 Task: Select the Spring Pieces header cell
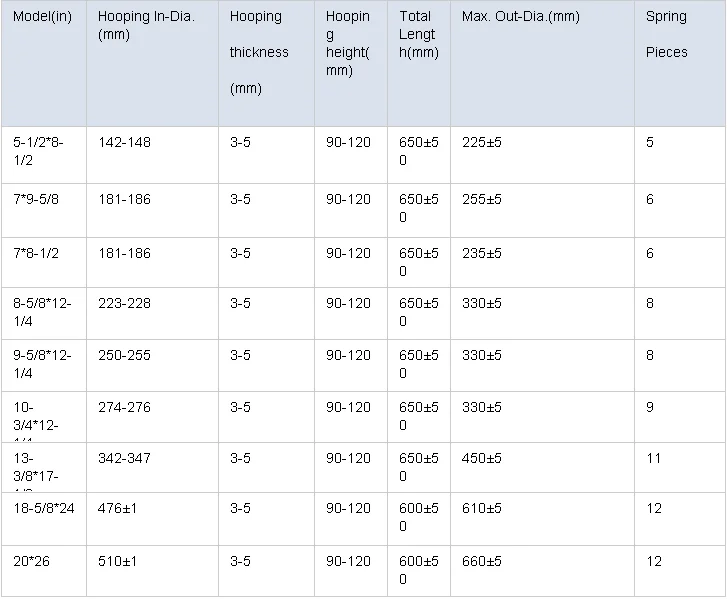click(667, 34)
